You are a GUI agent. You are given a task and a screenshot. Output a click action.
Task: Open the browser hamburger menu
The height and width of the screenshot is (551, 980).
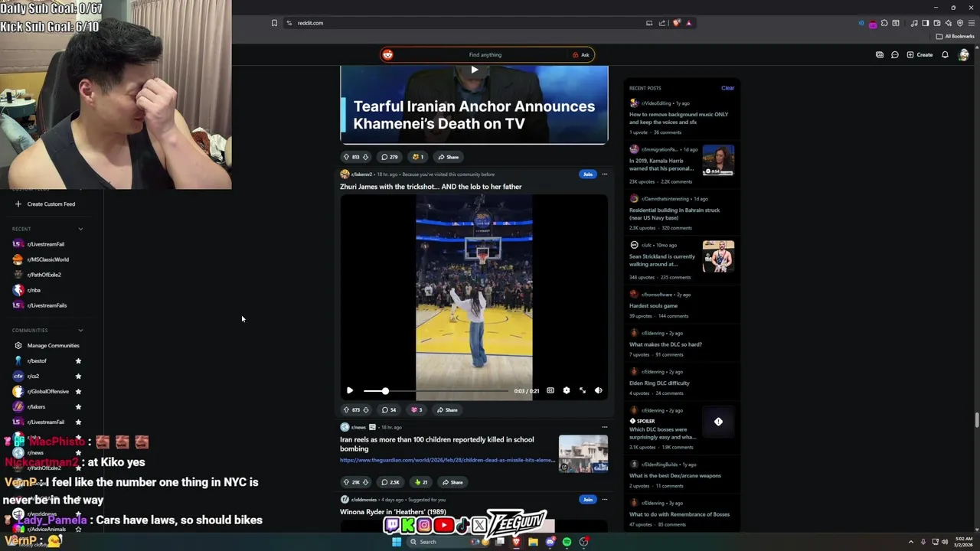971,23
